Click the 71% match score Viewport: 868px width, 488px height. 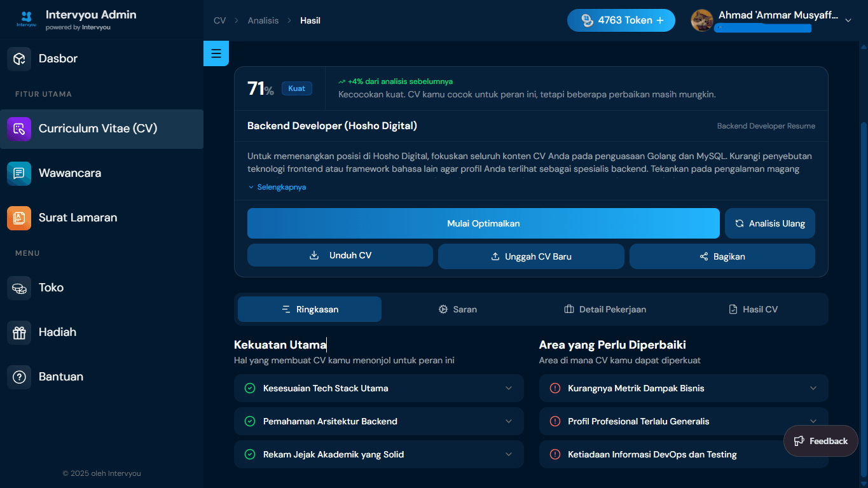(x=261, y=88)
